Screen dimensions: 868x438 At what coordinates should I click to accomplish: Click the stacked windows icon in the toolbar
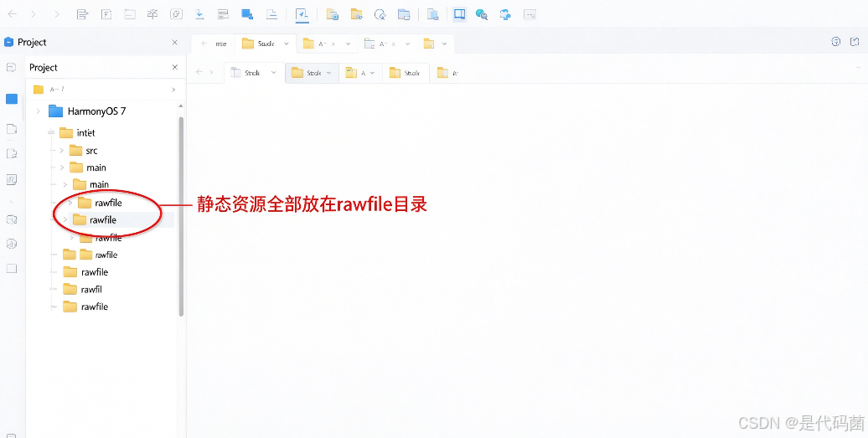pos(404,14)
